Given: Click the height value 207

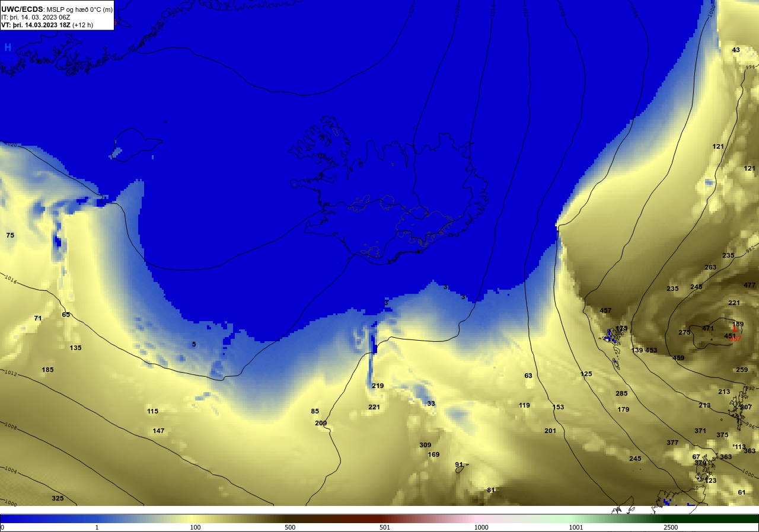Looking at the screenshot, I should point(746,407).
